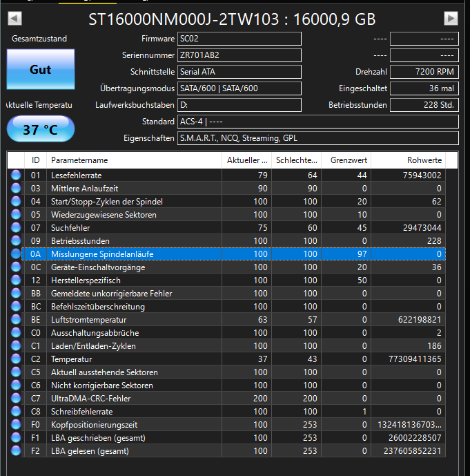Select the Kopfpositionierungszeit parameter name

94,425
